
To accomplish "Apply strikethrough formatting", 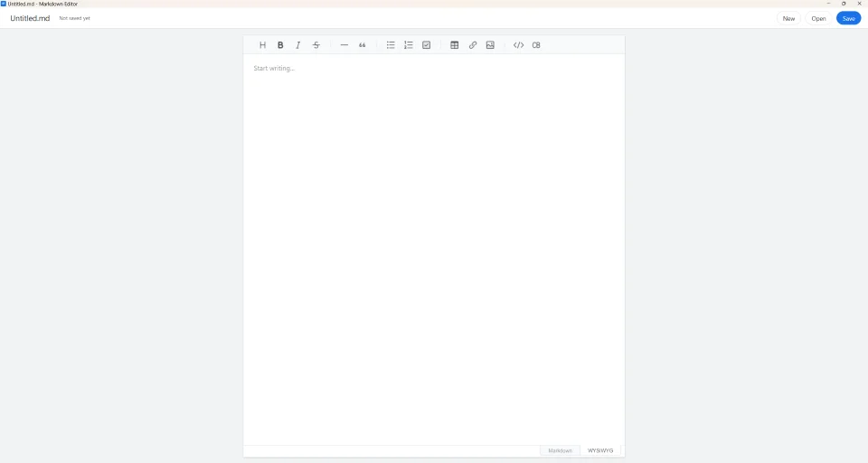I will pos(316,45).
